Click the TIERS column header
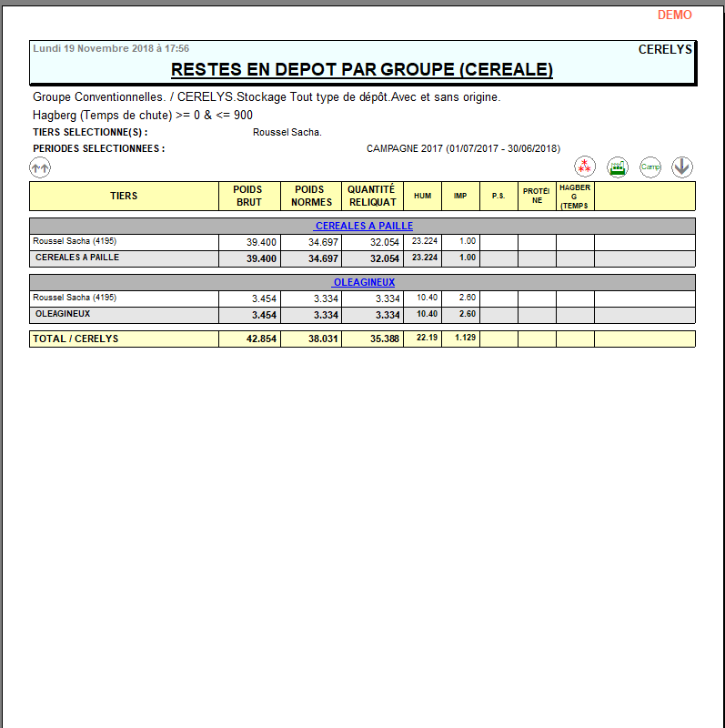Image resolution: width=725 pixels, height=728 pixels. 124,196
